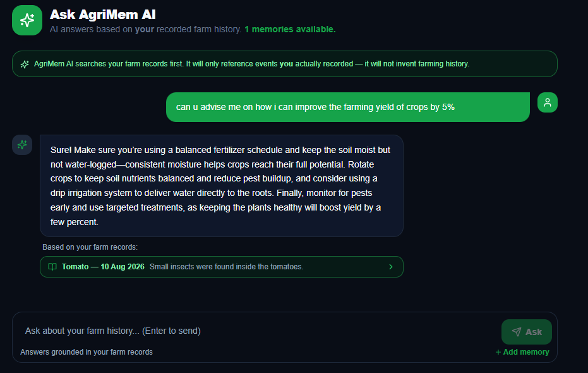Image resolution: width=588 pixels, height=373 pixels.
Task: Click the AI answer message bubble
Action: click(222, 186)
